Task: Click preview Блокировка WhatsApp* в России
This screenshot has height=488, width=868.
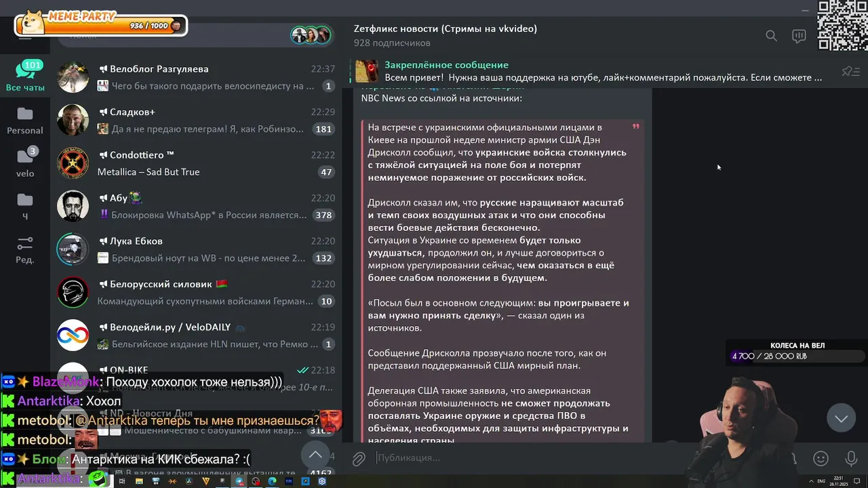Action: click(209, 215)
